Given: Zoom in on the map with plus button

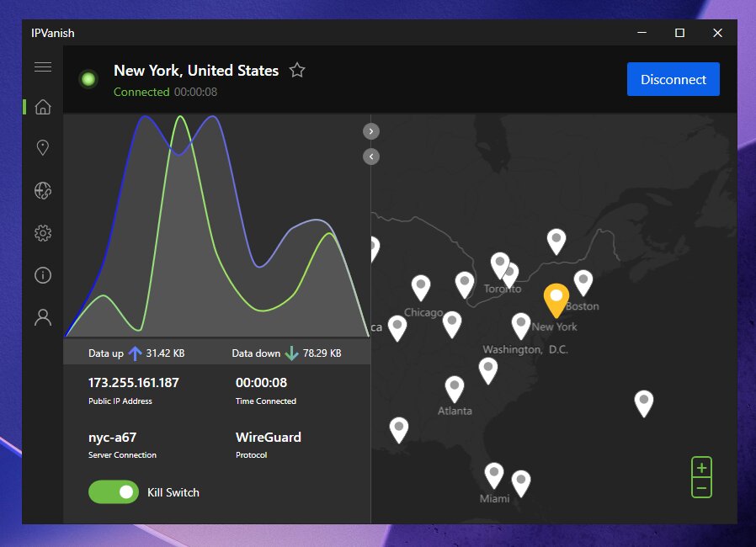Looking at the screenshot, I should [701, 468].
